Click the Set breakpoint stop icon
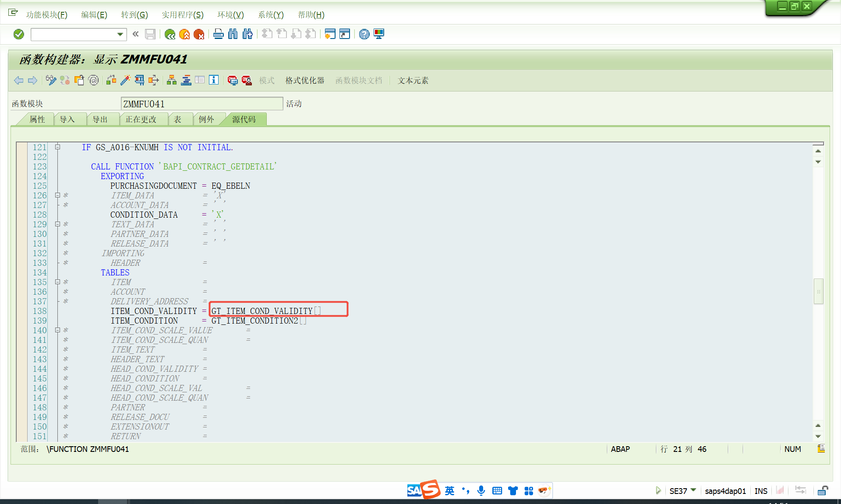Screen dimensions: 841x504 232,80
